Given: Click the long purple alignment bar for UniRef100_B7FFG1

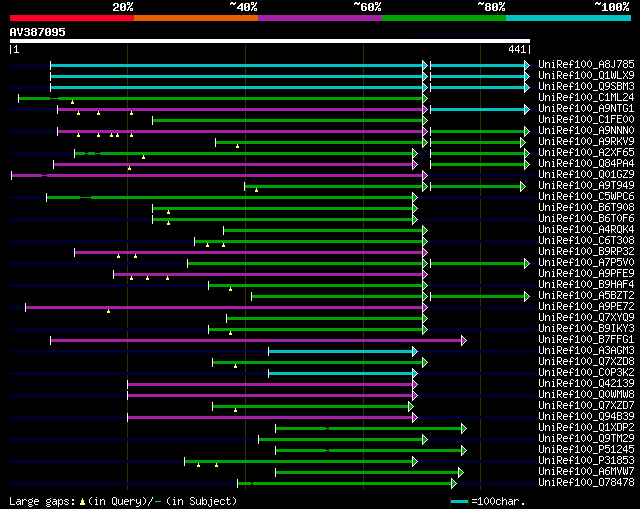Looking at the screenshot, I should tap(258, 340).
